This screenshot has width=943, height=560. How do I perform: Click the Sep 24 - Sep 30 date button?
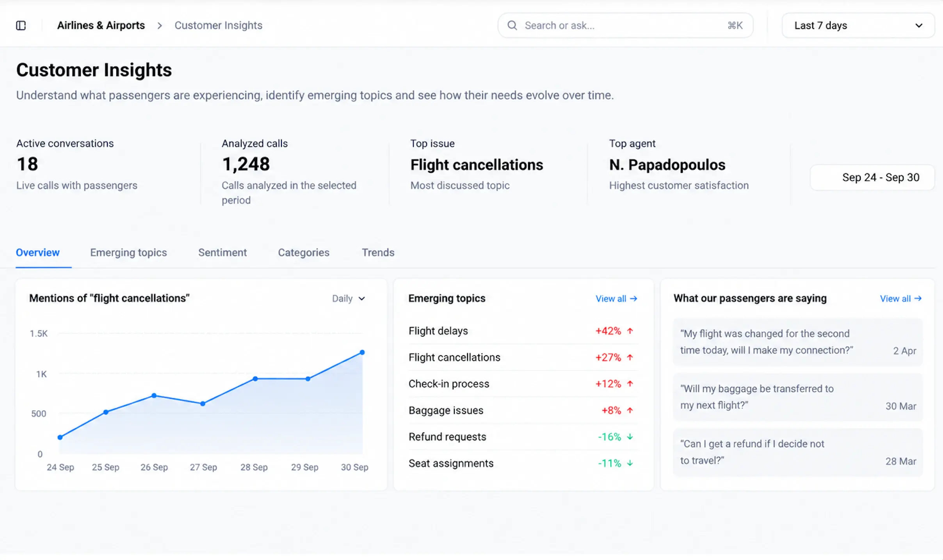pyautogui.click(x=872, y=177)
